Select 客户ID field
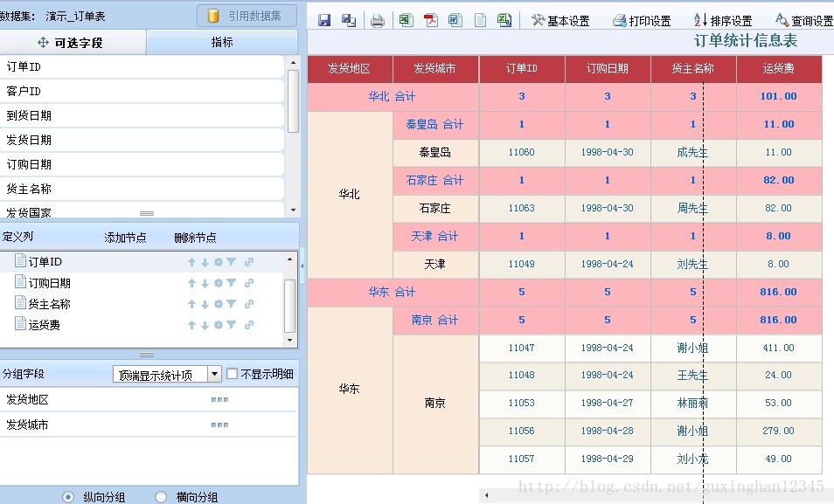Viewport: 834px width, 504px height. [x=142, y=92]
